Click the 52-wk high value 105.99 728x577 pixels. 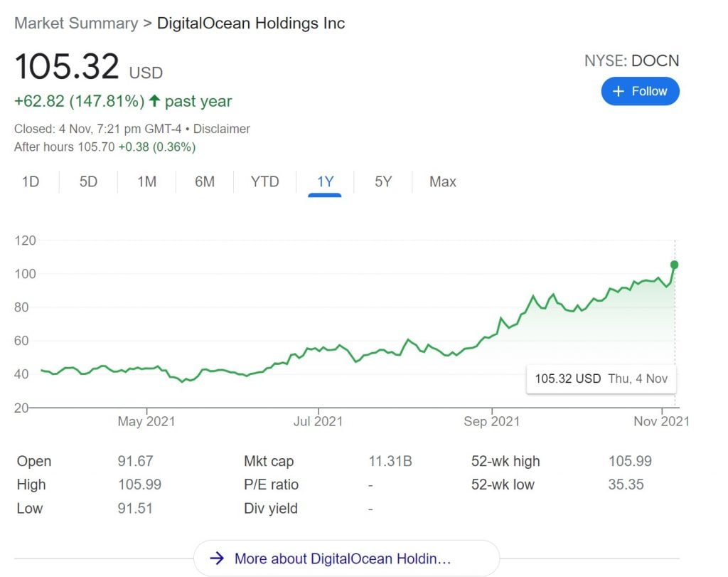pos(630,461)
